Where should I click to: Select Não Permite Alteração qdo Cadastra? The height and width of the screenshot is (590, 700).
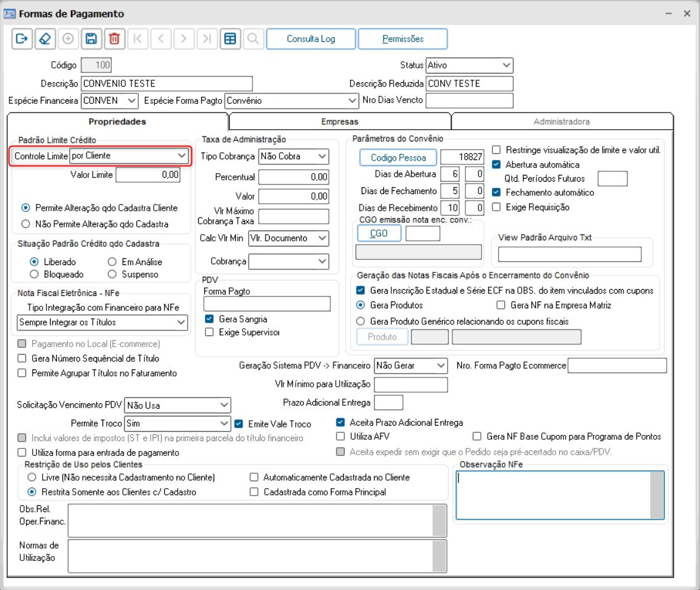click(x=26, y=224)
